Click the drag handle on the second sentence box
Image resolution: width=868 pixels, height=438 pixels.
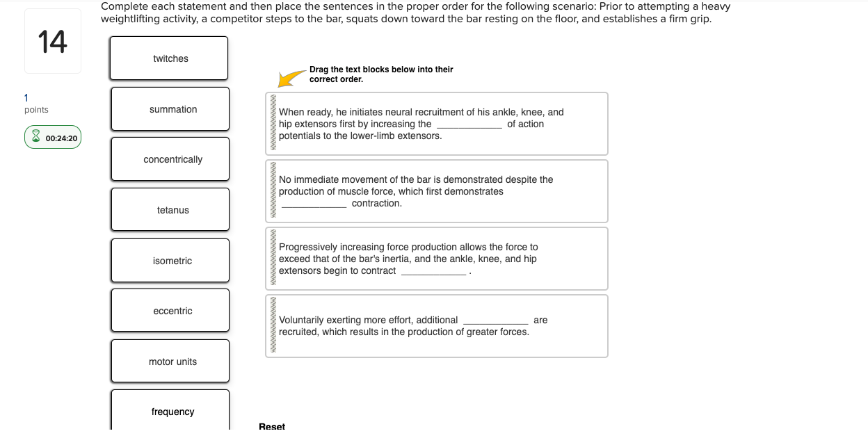point(273,190)
